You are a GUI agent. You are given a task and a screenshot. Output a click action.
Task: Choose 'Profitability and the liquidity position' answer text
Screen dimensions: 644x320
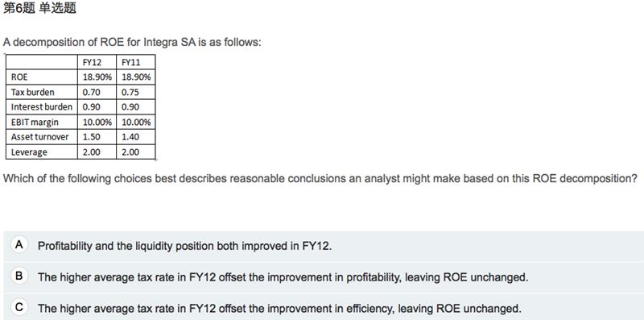click(184, 247)
